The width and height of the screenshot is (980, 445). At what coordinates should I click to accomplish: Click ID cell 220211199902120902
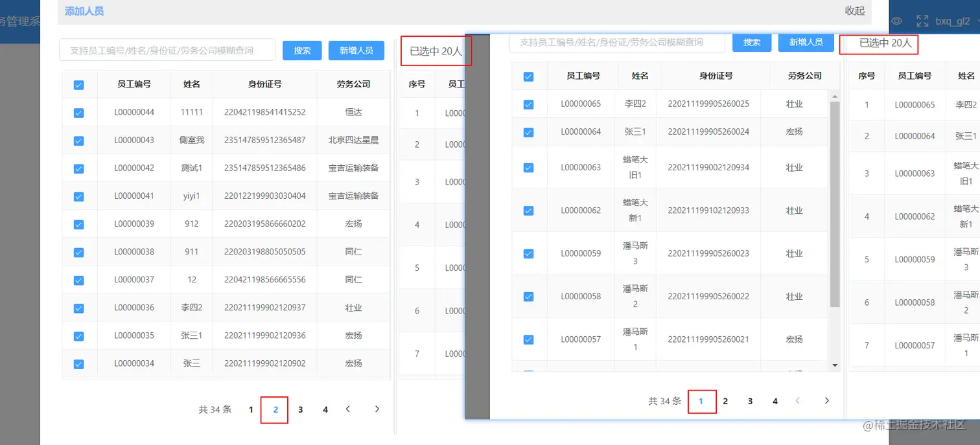click(x=264, y=363)
